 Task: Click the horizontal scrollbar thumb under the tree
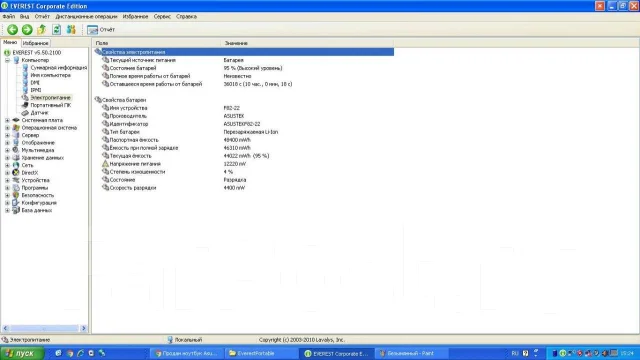pos(44,328)
